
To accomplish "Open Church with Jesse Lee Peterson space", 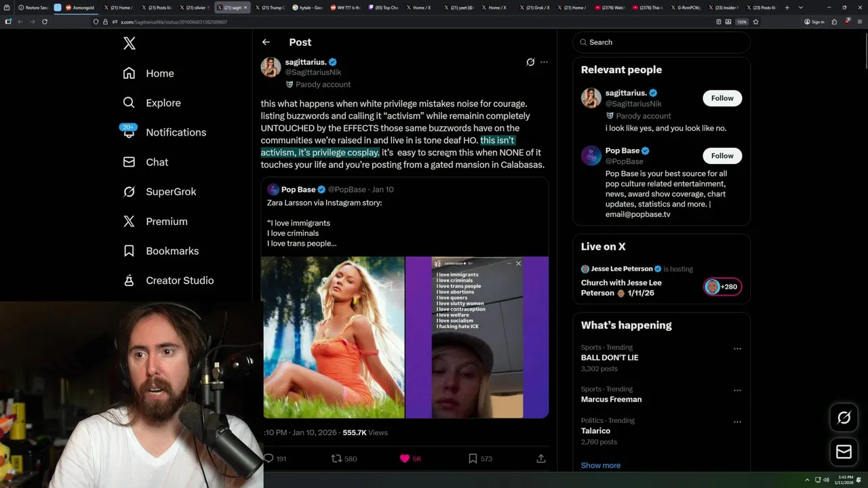I will point(621,287).
